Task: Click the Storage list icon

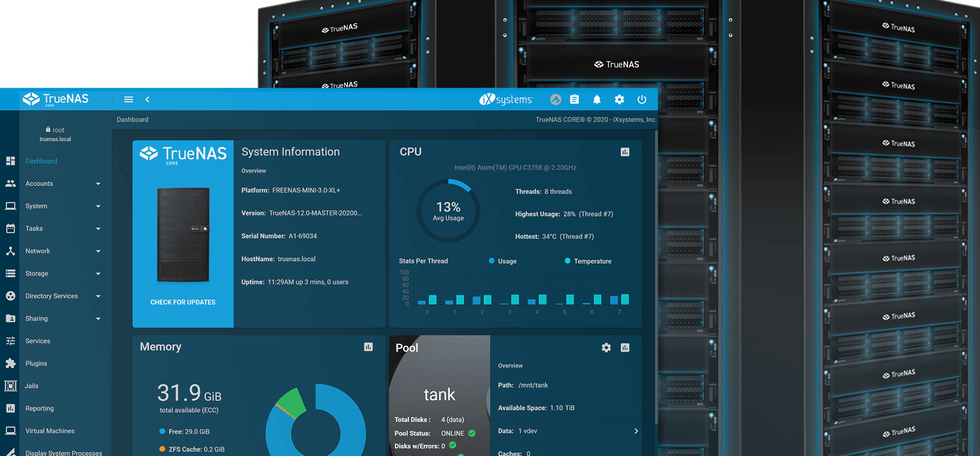Action: [x=10, y=274]
